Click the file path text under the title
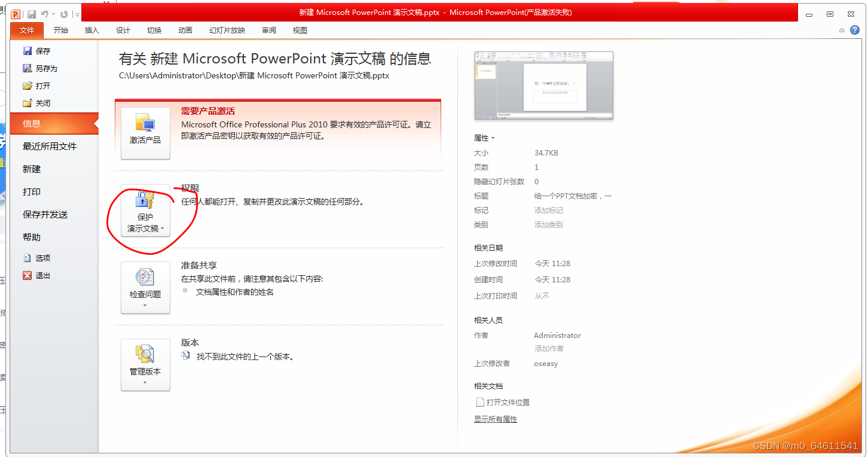Viewport: 868px width, 457px height. 254,76
